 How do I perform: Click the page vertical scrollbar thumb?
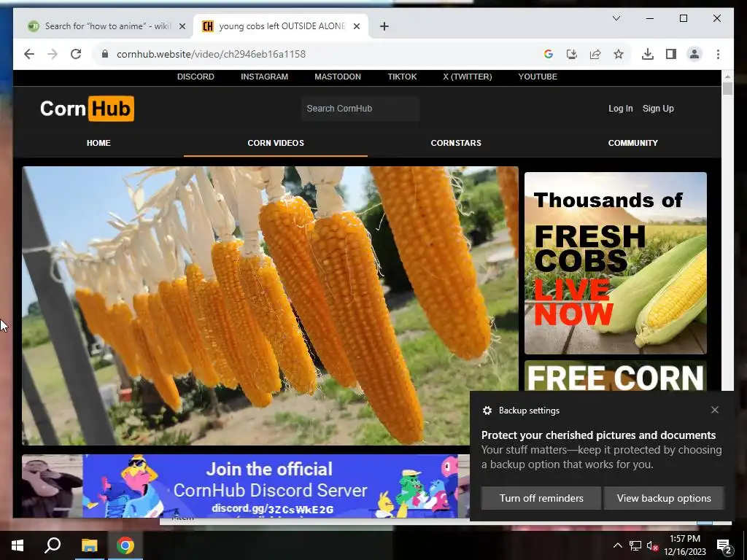point(727,88)
